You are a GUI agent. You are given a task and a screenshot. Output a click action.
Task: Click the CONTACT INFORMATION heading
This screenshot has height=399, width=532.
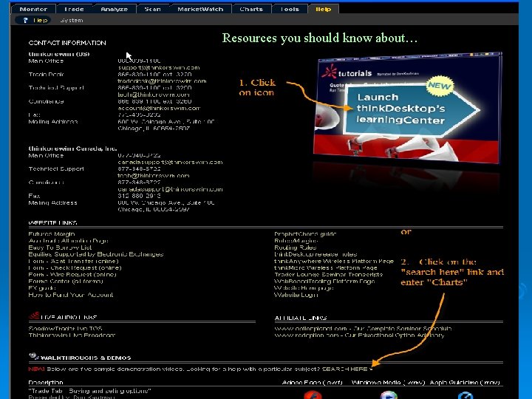pos(67,43)
